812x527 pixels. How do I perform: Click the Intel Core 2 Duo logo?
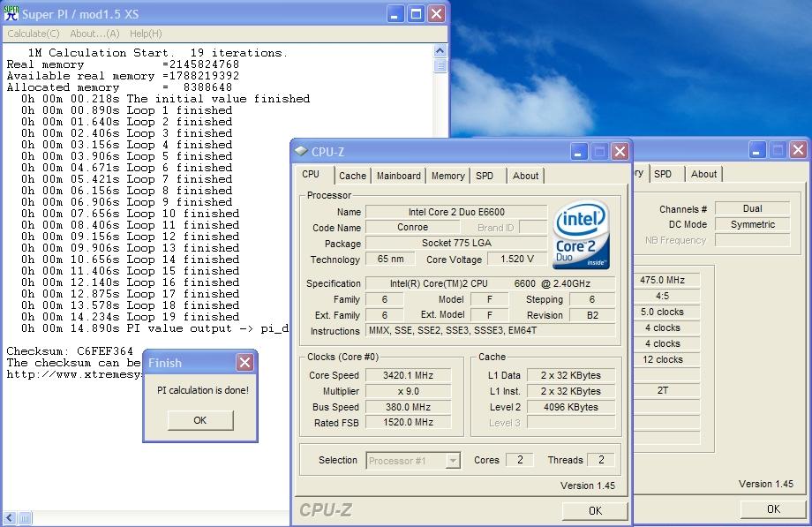click(x=581, y=234)
